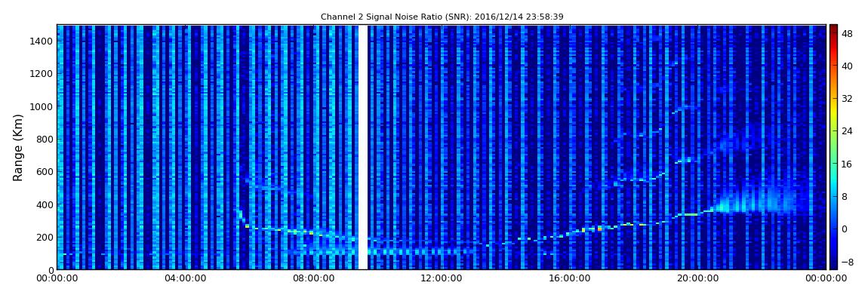Click the colorbar value 40
The image size is (868, 307).
848,66
